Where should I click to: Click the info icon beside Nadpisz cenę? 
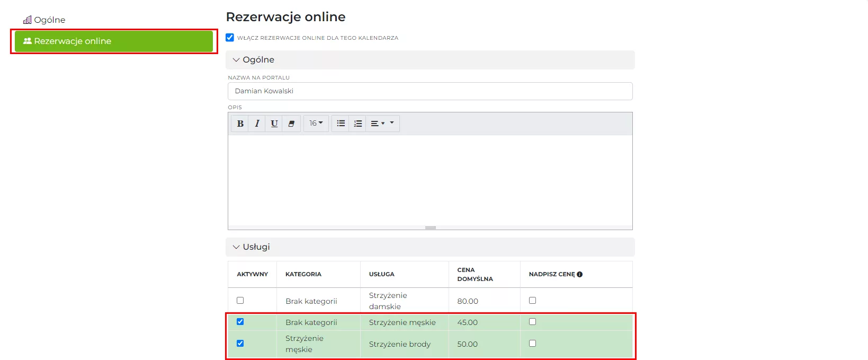click(x=580, y=275)
